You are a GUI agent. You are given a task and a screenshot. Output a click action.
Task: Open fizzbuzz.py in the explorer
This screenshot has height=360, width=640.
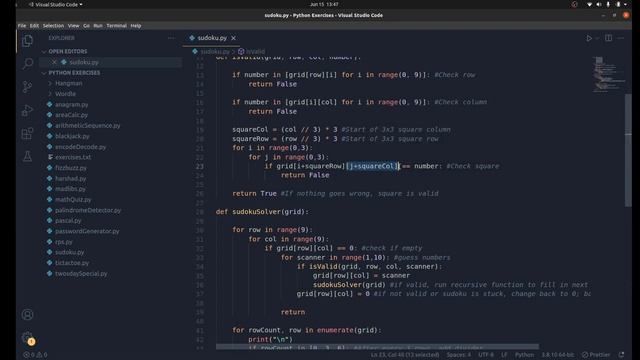coord(71,168)
